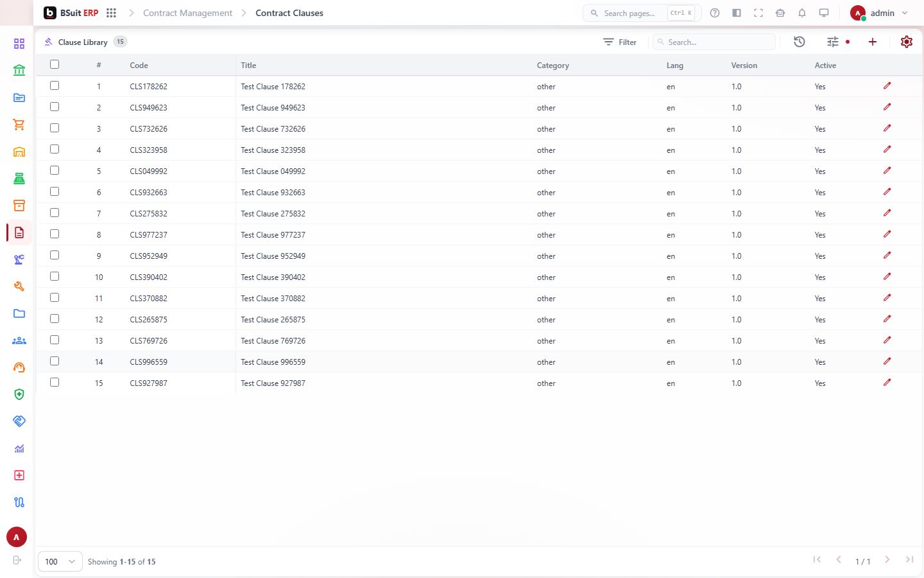Click the title Test Clause 977237
924x578 pixels.
[x=273, y=235]
